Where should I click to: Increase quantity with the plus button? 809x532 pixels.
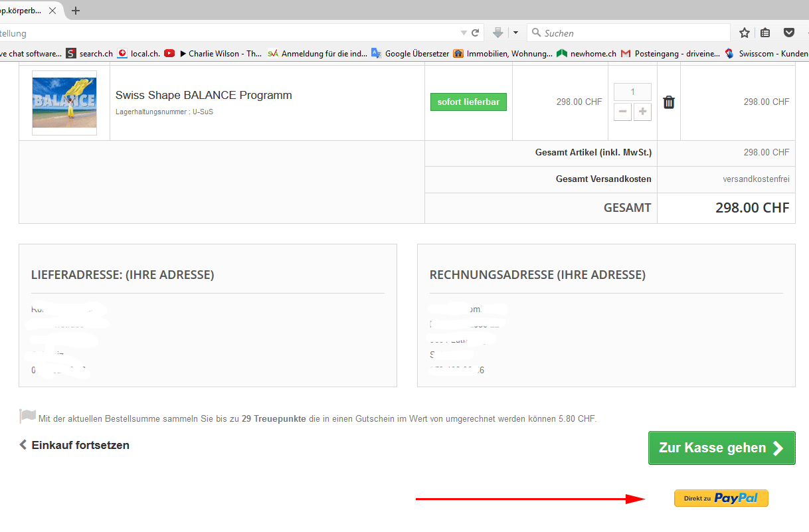[642, 112]
